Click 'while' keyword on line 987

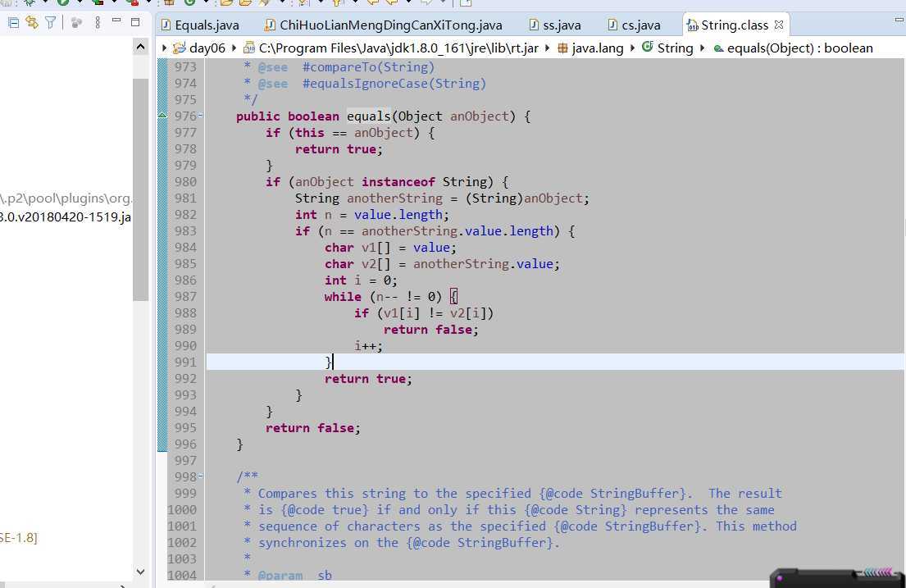[343, 297]
